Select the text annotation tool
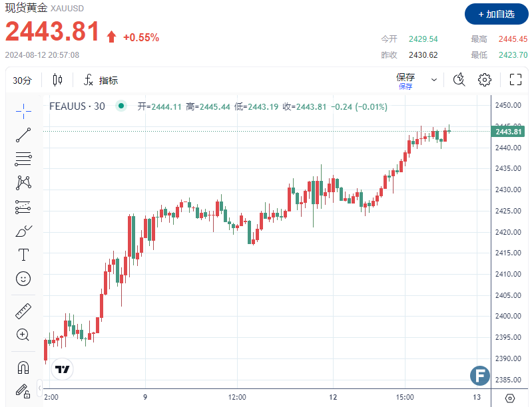This screenshot has width=532, height=407. pyautogui.click(x=23, y=255)
